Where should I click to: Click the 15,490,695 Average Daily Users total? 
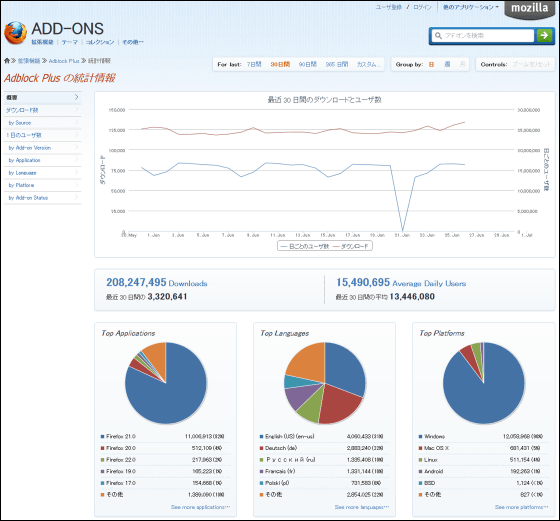[x=401, y=282]
